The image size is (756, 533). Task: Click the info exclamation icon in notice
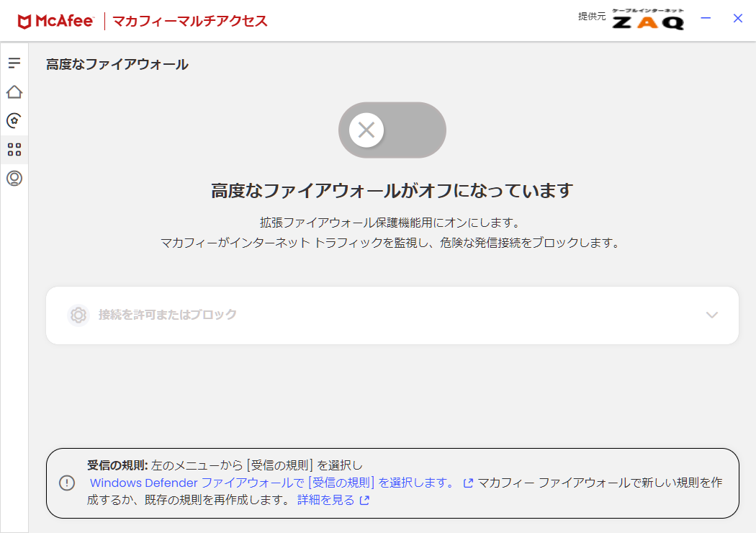coord(67,483)
